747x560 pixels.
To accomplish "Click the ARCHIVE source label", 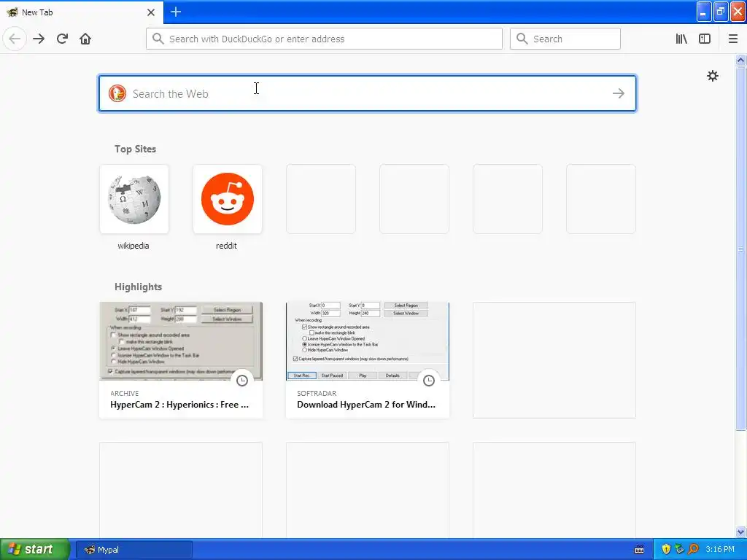I will [124, 393].
